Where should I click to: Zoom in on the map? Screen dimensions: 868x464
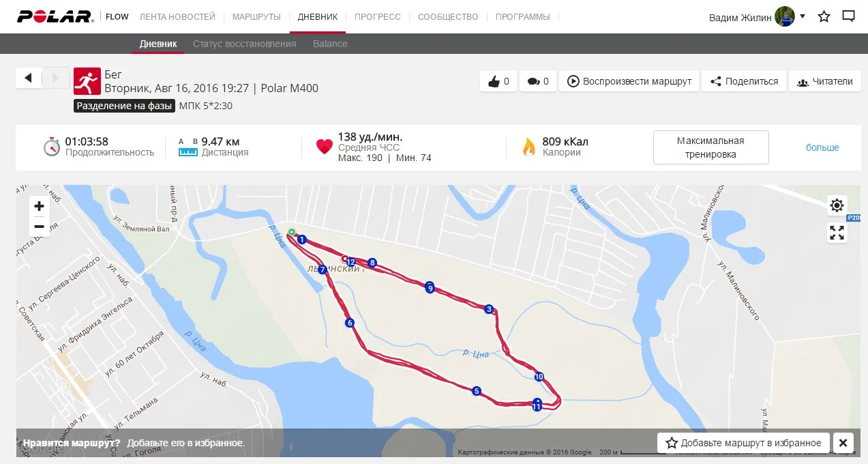(40, 206)
